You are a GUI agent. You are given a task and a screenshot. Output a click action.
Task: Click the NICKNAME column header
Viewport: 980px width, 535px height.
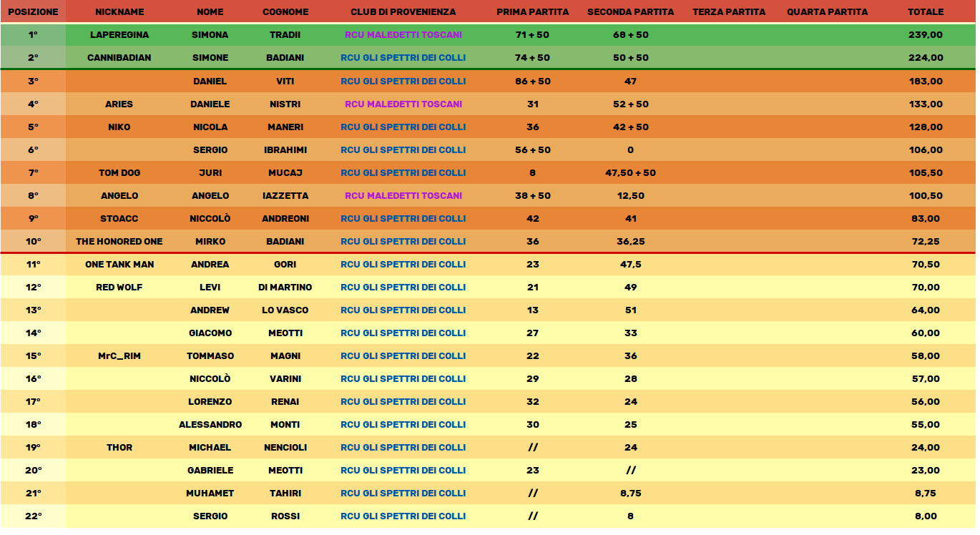click(119, 12)
